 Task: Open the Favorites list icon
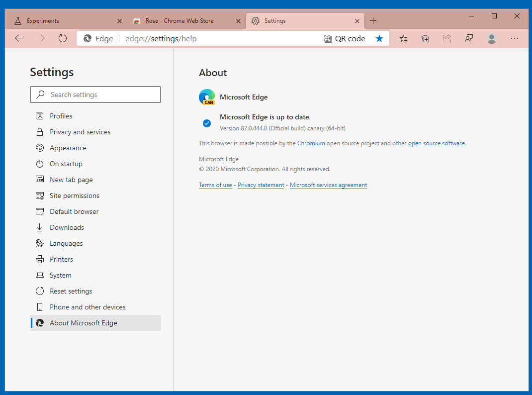[403, 38]
